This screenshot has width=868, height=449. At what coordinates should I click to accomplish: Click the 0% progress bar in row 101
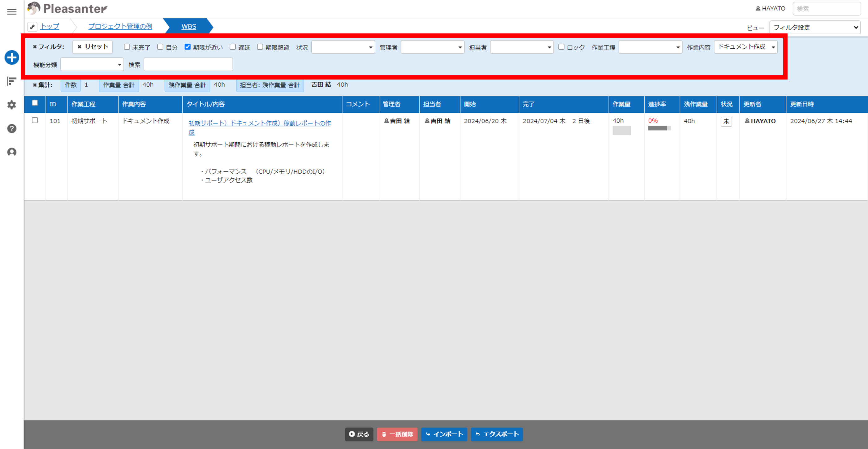tap(659, 128)
